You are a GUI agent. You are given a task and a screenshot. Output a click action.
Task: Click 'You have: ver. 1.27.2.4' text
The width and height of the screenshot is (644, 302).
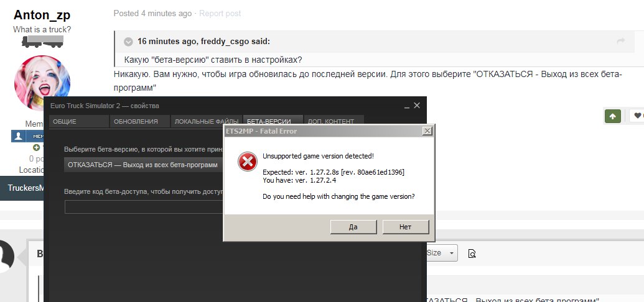click(x=299, y=180)
